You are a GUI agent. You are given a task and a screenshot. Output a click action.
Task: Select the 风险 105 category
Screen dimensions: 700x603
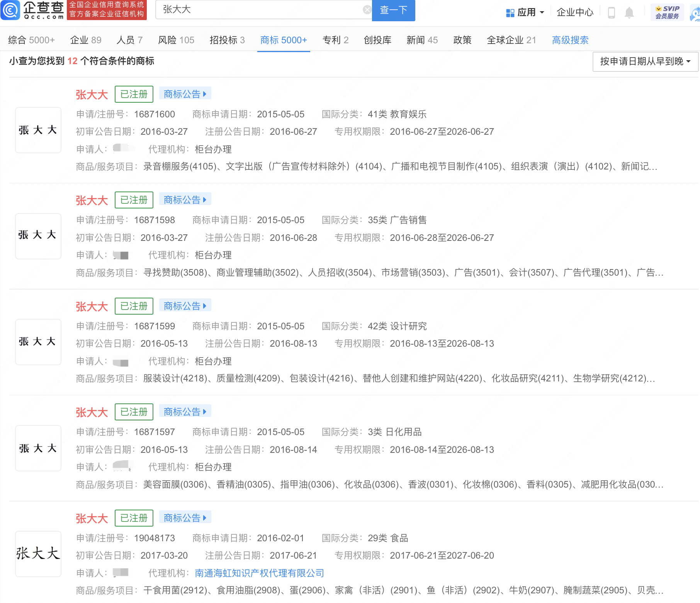click(176, 40)
